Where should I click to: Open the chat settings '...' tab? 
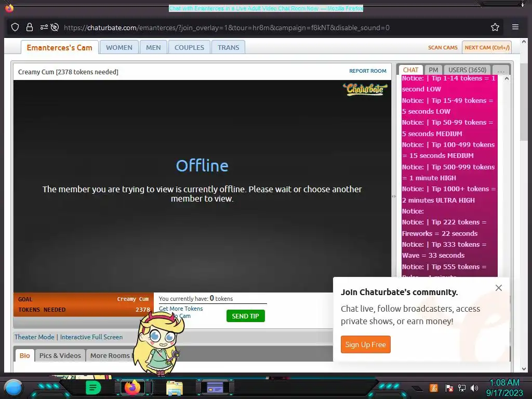[501, 70]
